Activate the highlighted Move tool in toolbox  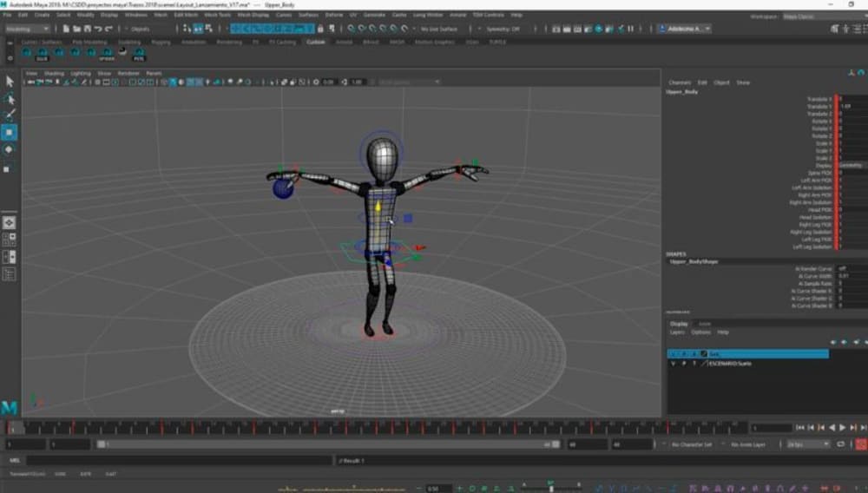[10, 132]
